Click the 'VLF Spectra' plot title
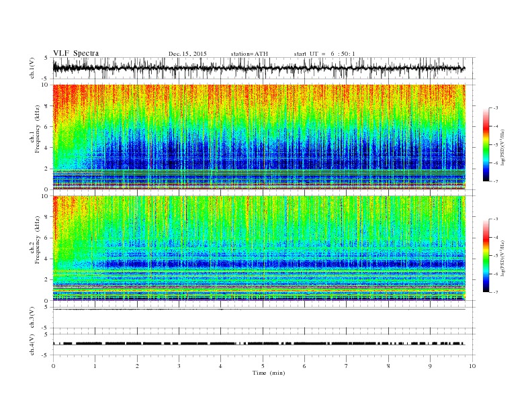Viewport: 532px width, 411px height. click(x=76, y=53)
